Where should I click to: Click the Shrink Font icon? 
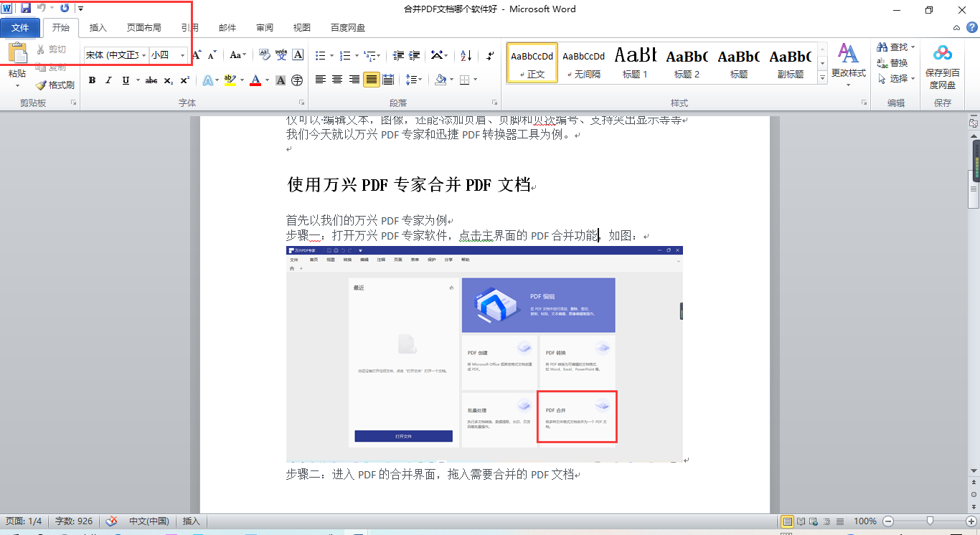pos(212,55)
